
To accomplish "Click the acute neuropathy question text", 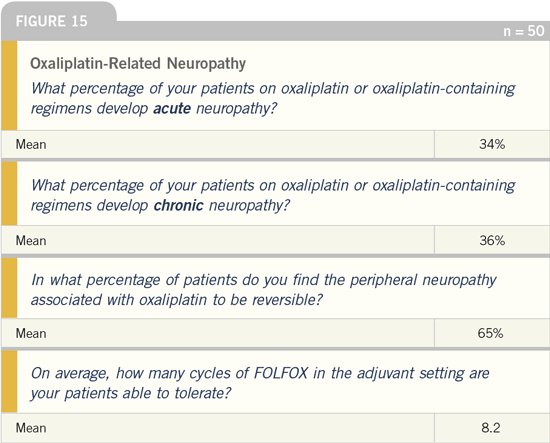I will coord(273,98).
